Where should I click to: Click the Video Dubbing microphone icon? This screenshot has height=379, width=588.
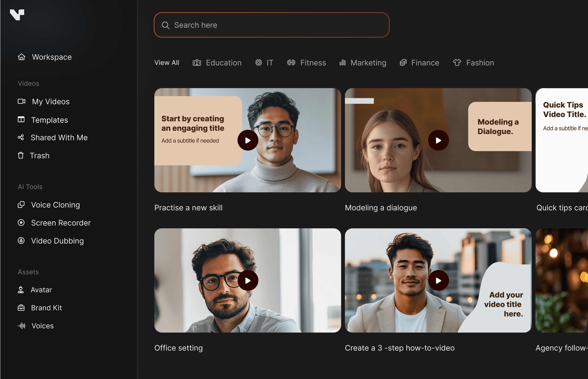point(21,241)
